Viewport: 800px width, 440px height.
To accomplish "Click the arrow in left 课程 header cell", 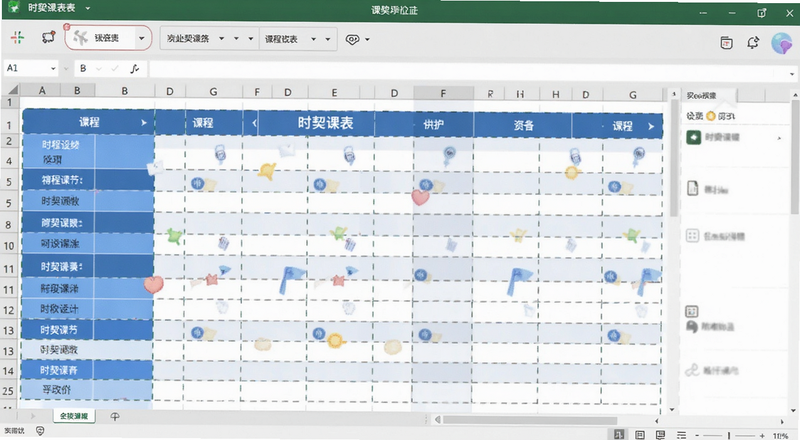I will coord(144,123).
